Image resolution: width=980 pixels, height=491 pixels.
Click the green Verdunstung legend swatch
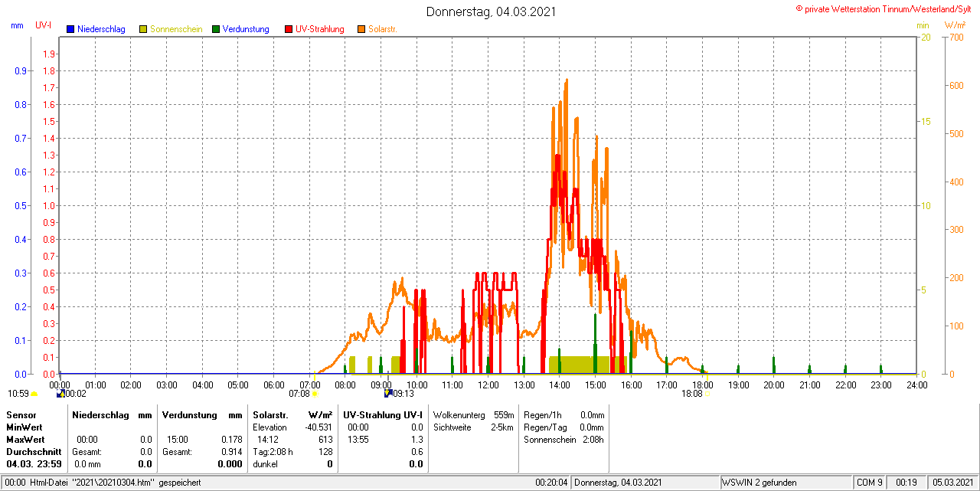[x=216, y=29]
